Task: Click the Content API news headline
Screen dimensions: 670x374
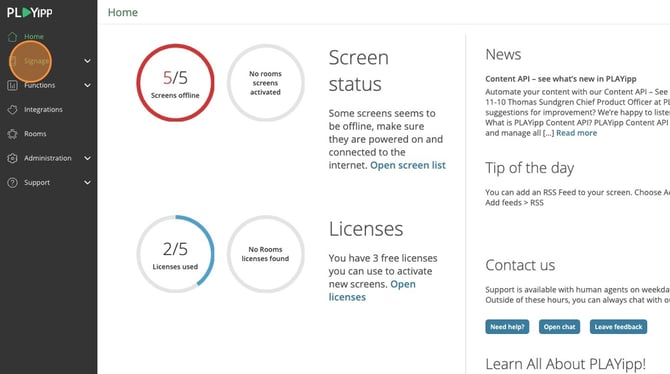Action: click(x=561, y=79)
